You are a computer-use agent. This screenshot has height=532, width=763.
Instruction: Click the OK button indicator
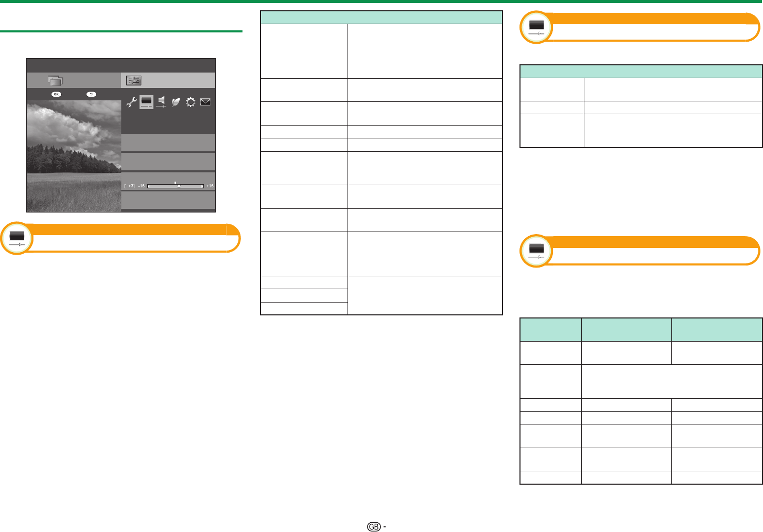(56, 94)
